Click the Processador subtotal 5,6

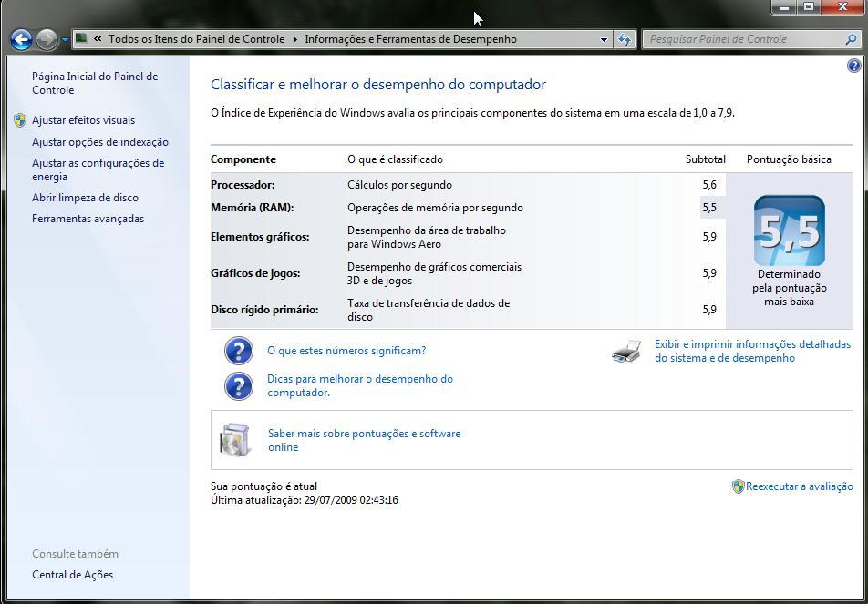(709, 185)
